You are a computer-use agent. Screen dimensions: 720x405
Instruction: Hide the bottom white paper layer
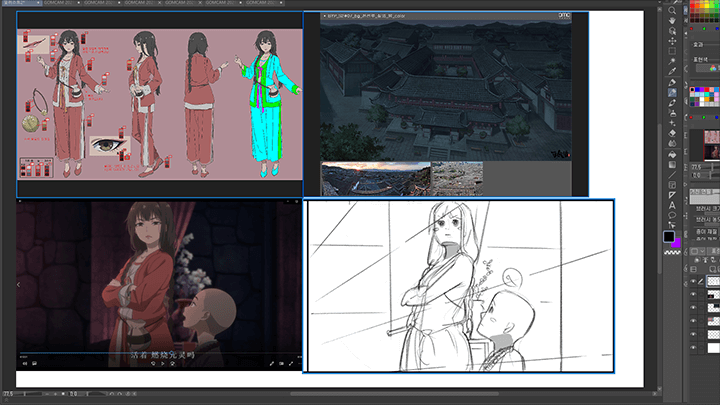[693, 348]
